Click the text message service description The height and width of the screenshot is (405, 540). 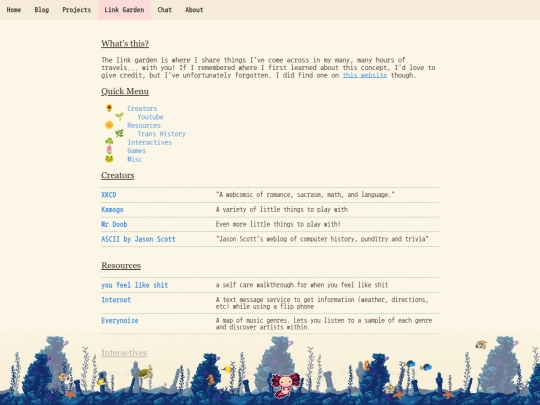322,303
